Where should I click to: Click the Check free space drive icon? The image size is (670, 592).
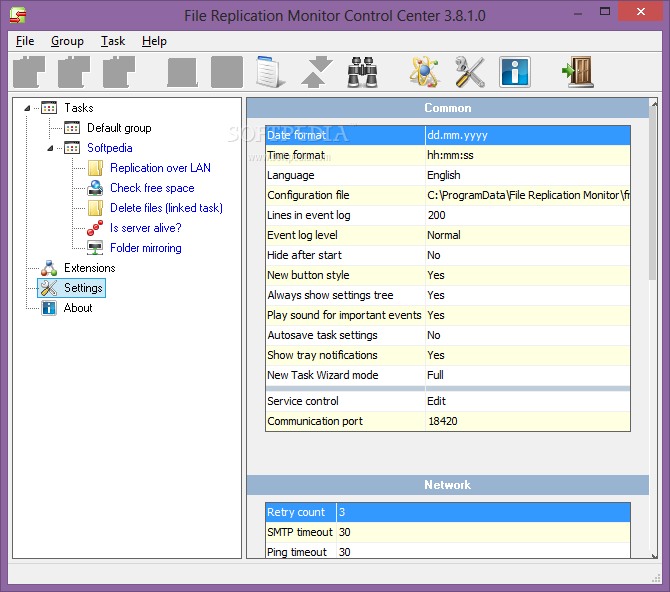click(x=95, y=188)
